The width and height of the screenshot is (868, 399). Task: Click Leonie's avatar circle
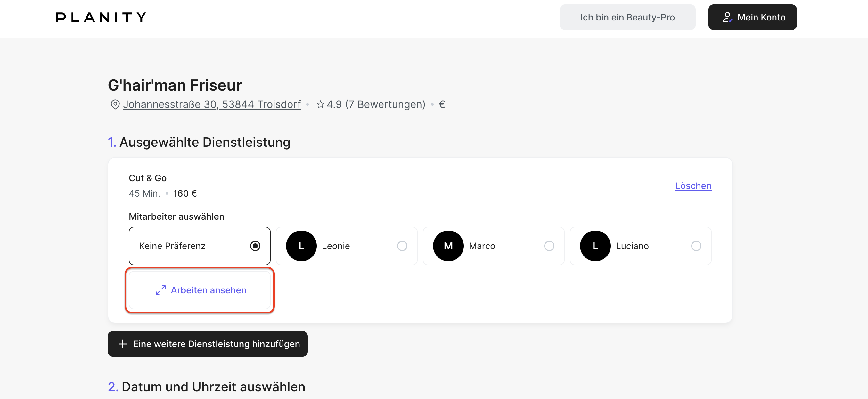pyautogui.click(x=301, y=246)
